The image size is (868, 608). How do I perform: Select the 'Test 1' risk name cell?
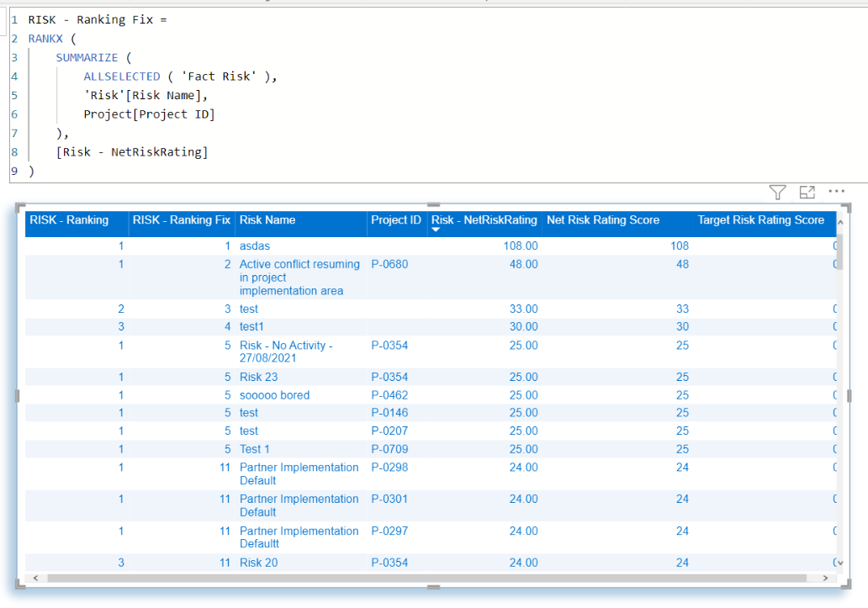pyautogui.click(x=254, y=449)
